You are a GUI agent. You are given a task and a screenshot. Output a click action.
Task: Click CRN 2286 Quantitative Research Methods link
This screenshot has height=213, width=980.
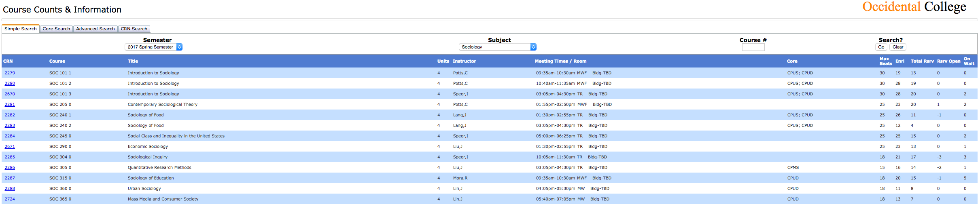[10, 168]
